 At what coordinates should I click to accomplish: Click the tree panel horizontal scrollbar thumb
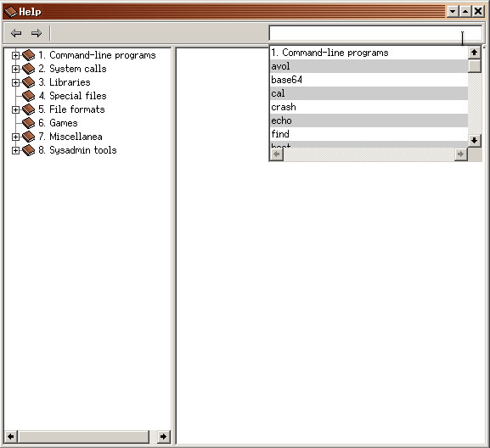(83, 436)
